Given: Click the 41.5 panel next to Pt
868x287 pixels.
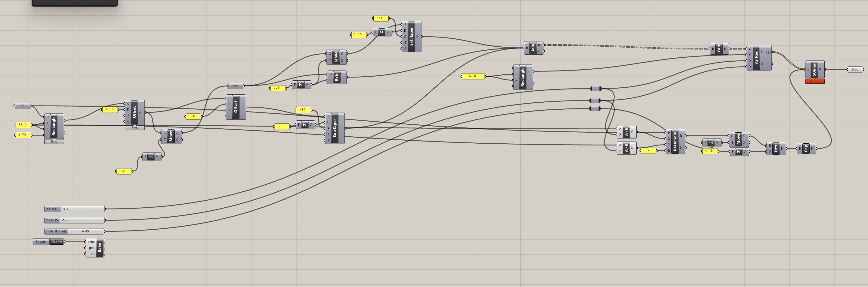Looking at the screenshot, I should [x=23, y=125].
